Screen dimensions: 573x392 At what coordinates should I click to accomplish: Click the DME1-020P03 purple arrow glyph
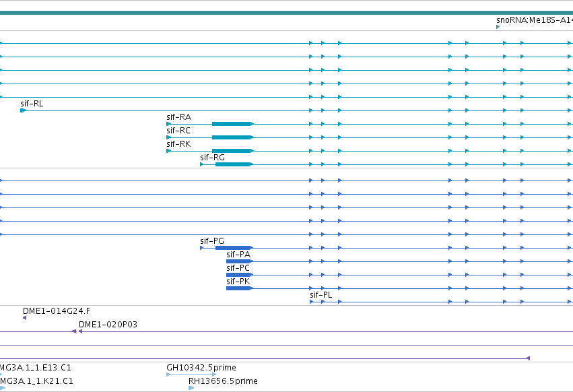80,331
